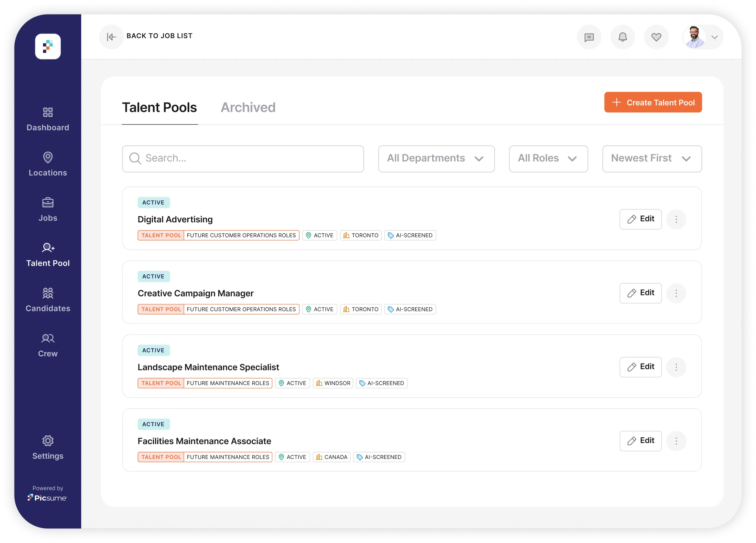
Task: Switch to the Archived tab
Action: [248, 108]
